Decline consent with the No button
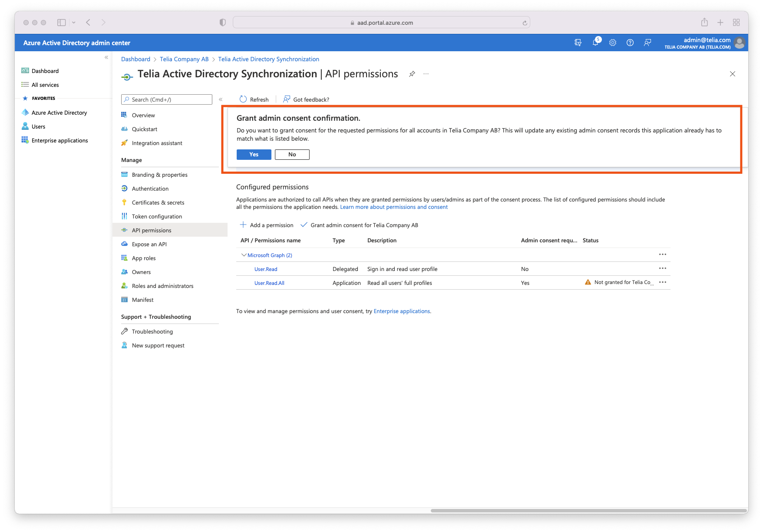This screenshot has height=532, width=763. click(292, 155)
